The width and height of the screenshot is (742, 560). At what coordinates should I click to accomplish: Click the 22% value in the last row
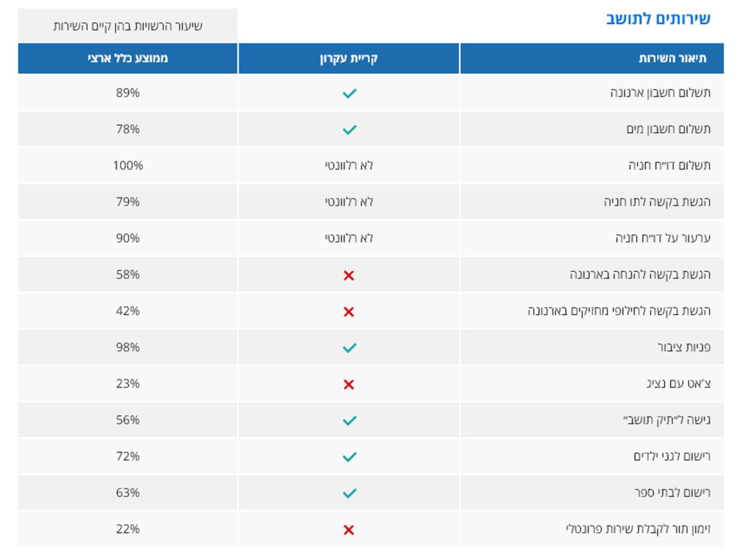point(128,529)
